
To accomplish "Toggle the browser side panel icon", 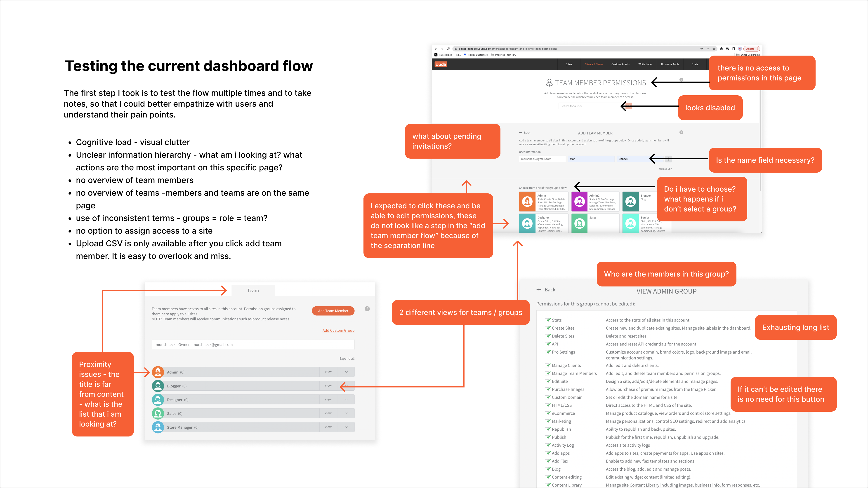I will [x=734, y=49].
